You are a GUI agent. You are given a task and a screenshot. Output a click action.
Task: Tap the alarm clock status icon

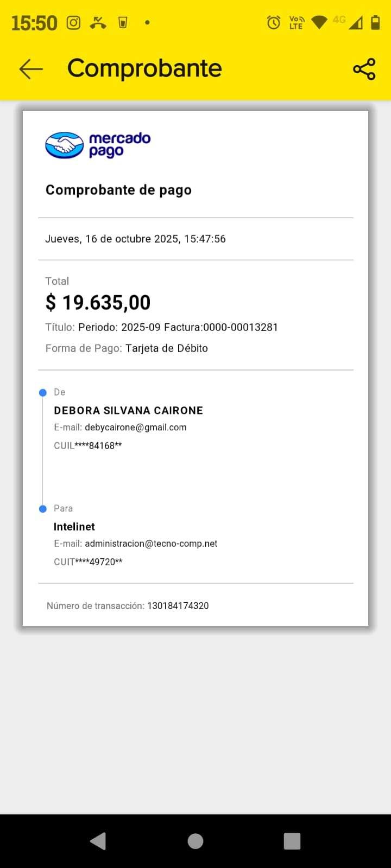274,22
